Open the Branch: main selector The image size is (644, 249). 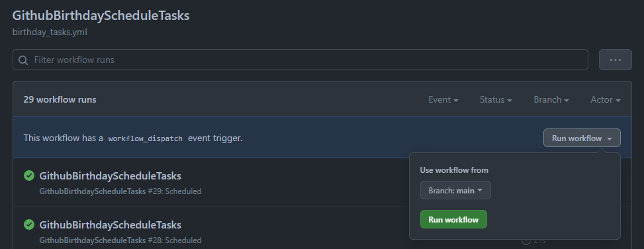(455, 190)
